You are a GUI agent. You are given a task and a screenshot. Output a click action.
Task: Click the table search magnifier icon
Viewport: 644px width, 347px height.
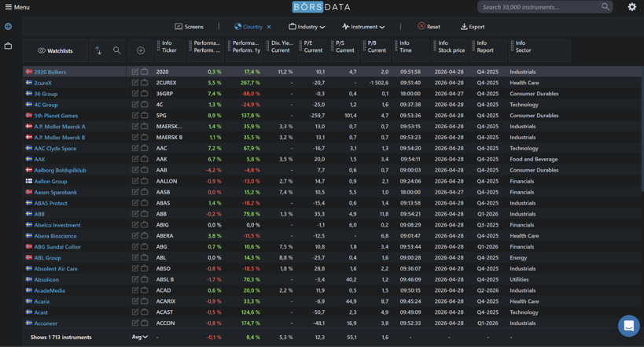[x=117, y=50]
